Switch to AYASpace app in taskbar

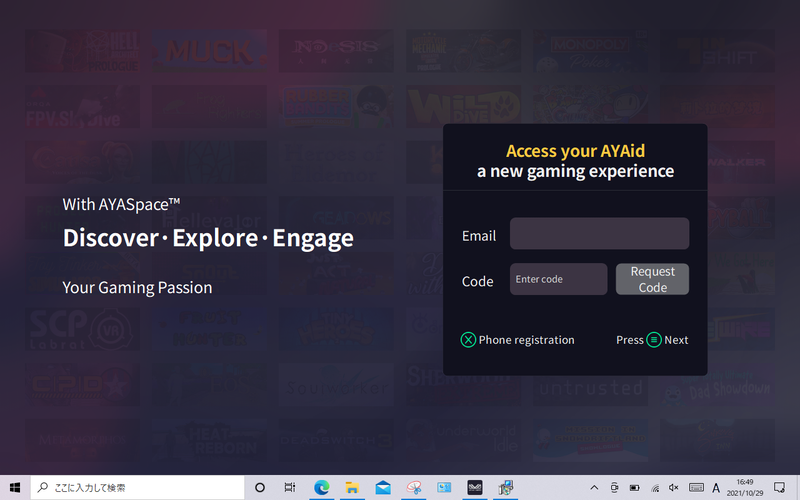pyautogui.click(x=475, y=488)
